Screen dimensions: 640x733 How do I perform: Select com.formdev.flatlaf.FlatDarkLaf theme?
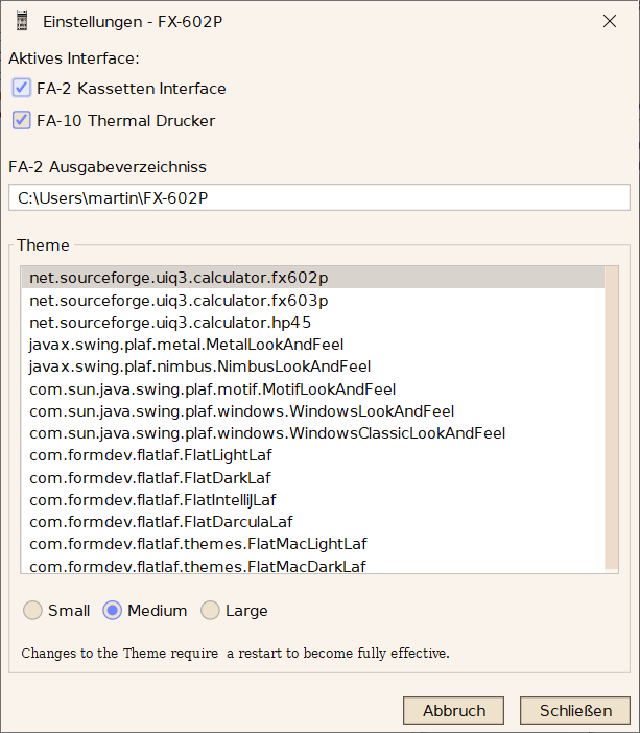point(313,478)
